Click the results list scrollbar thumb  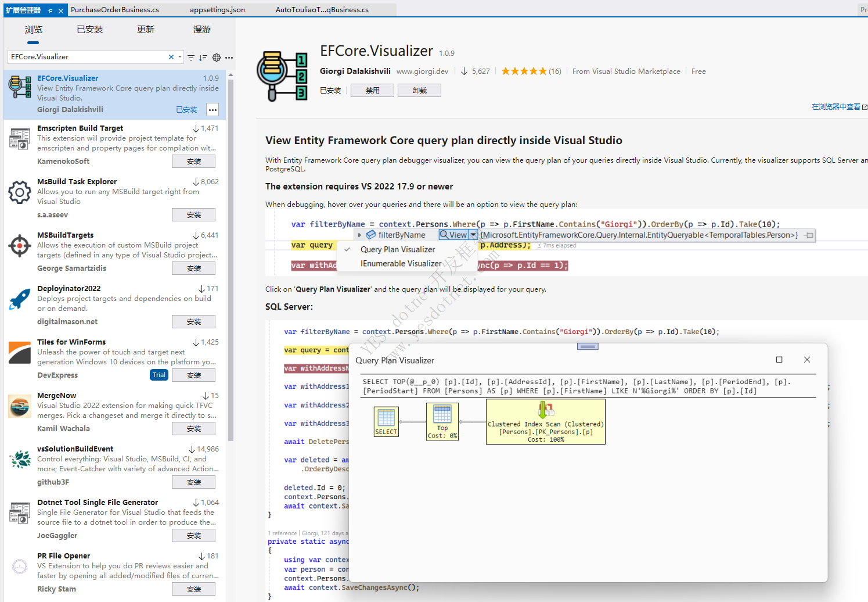pyautogui.click(x=230, y=260)
